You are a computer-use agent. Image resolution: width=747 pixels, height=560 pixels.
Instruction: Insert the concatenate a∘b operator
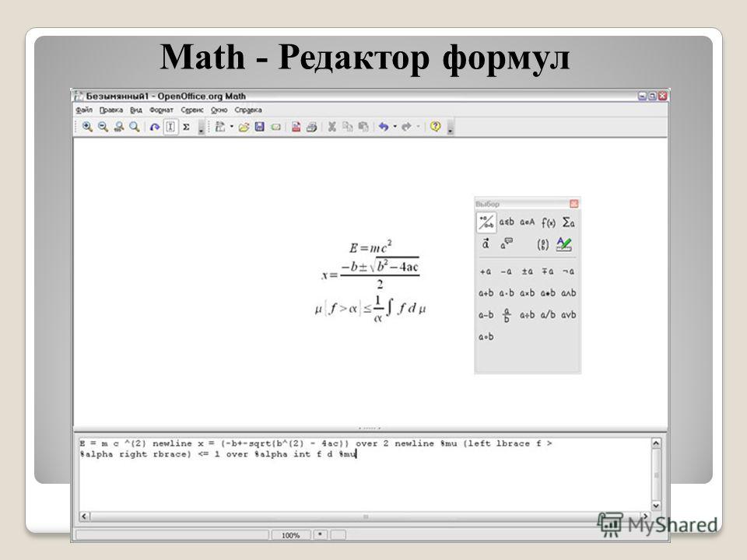pos(486,337)
